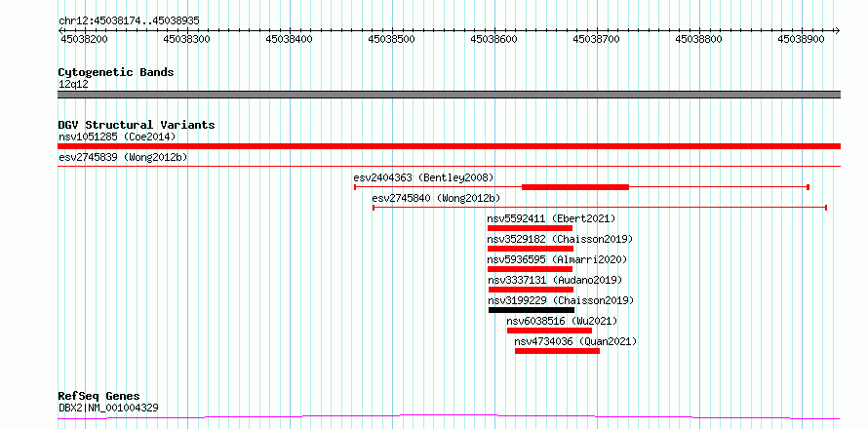
Task: Open nsv6038516 (Wu2021) variant label
Action: click(x=562, y=321)
